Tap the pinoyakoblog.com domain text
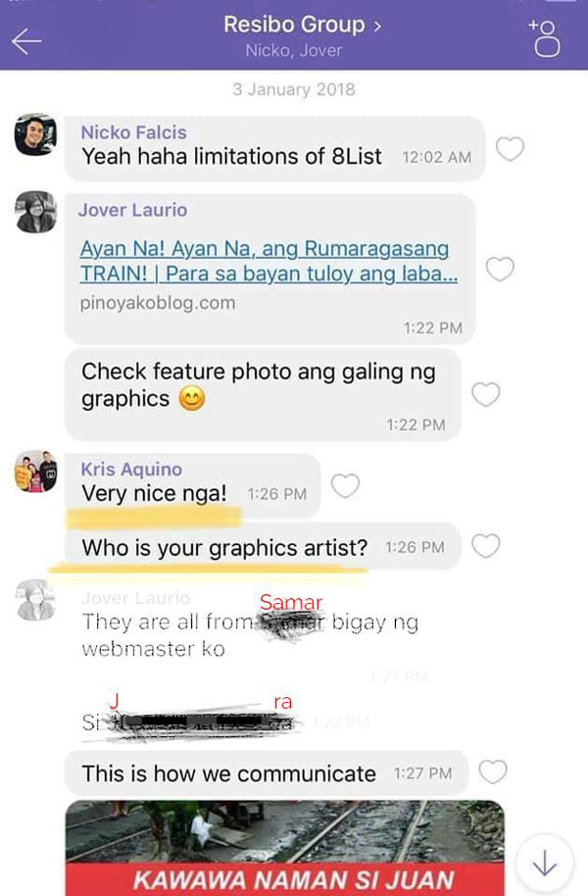The height and width of the screenshot is (896, 588). point(158,302)
